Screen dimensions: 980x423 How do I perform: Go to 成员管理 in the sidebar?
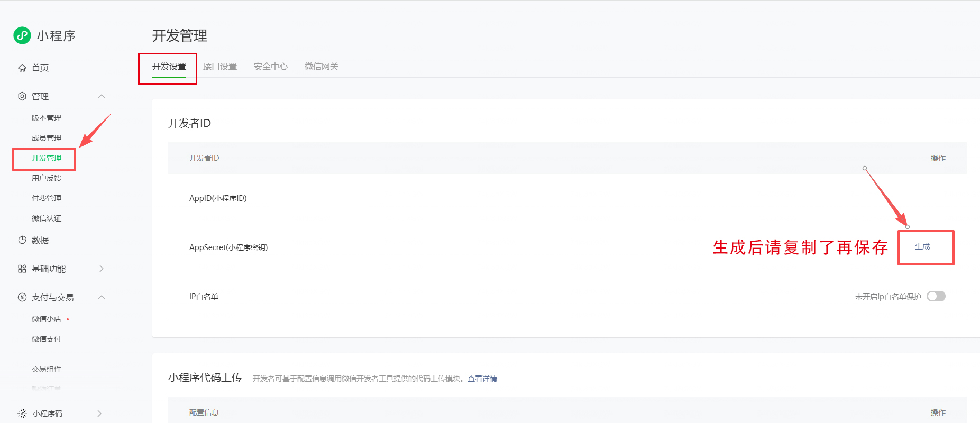[x=47, y=138]
